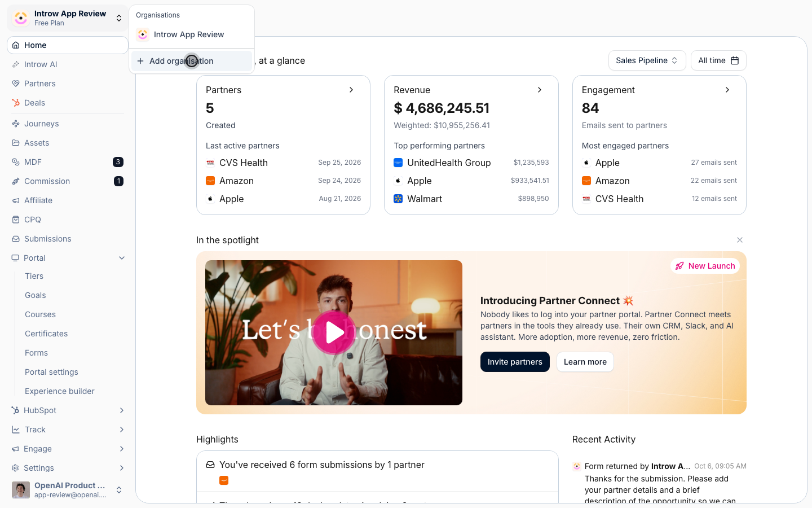Open the Engagement card arrow
This screenshot has height=508, width=812.
727,90
